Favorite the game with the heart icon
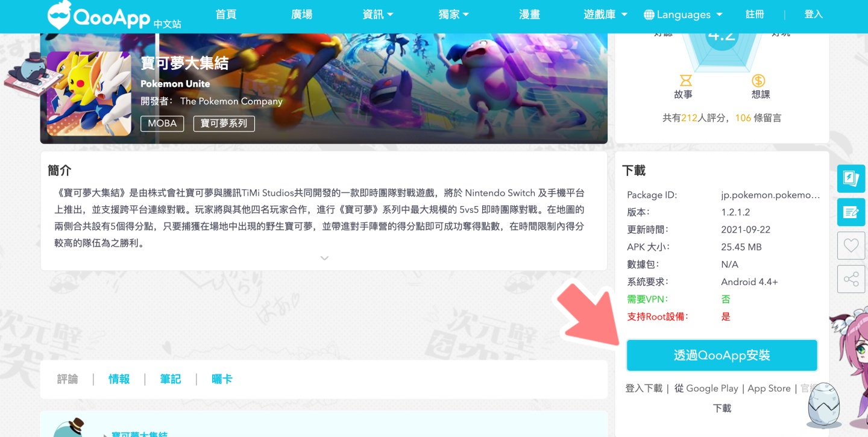This screenshot has height=437, width=868. coord(851,245)
